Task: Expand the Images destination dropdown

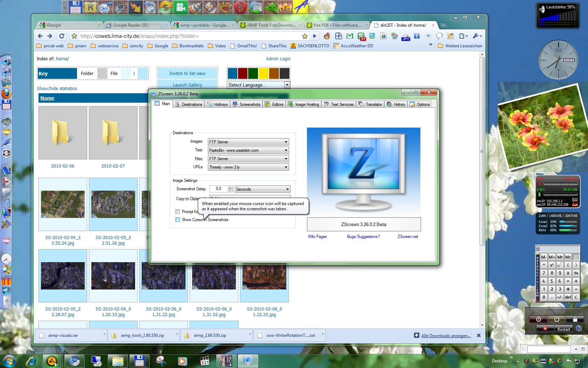Action: pos(286,142)
